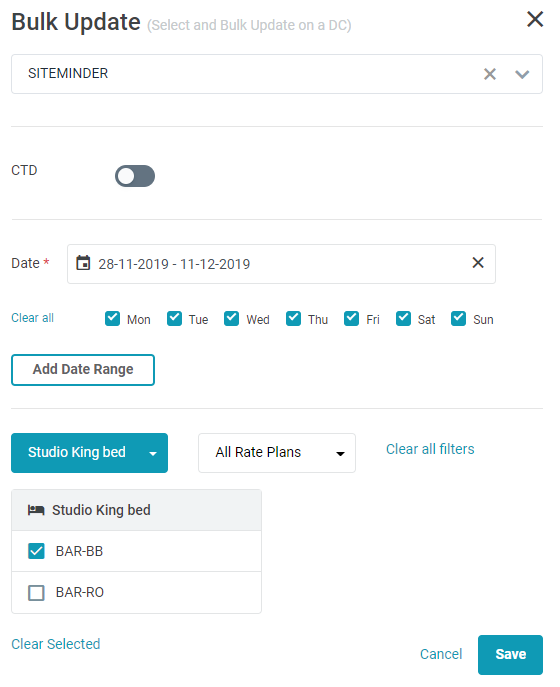Open the Studio King bed room dropdown

coord(89,453)
